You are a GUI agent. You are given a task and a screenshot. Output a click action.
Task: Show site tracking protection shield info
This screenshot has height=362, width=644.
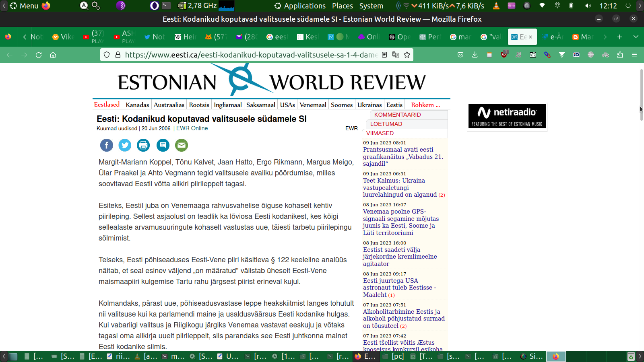pyautogui.click(x=107, y=55)
